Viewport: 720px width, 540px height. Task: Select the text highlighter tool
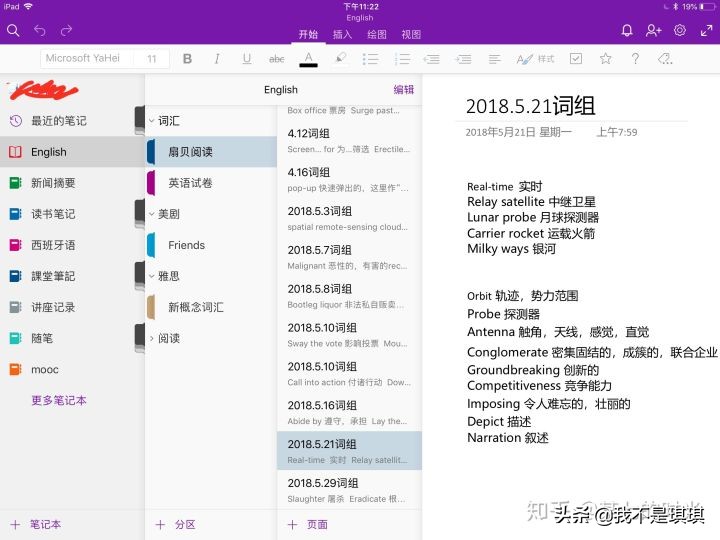[340, 58]
